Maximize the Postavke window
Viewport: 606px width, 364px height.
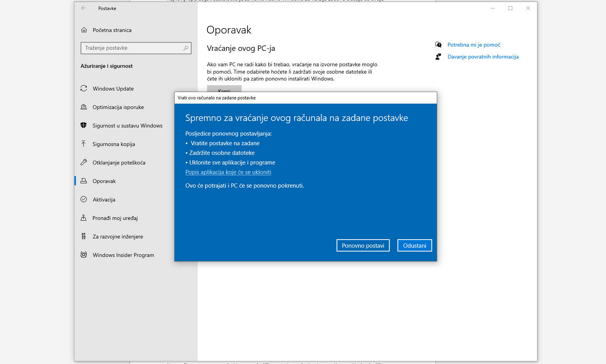point(510,8)
